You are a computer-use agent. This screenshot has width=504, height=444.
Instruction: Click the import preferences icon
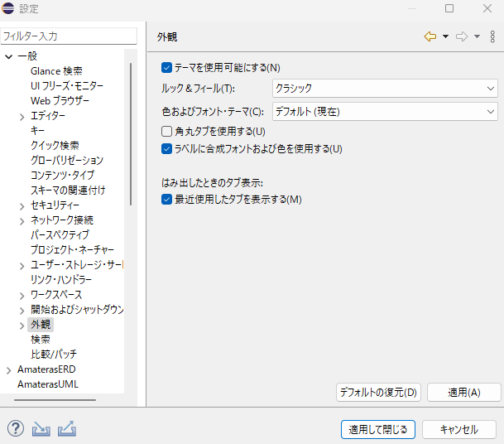point(41,429)
